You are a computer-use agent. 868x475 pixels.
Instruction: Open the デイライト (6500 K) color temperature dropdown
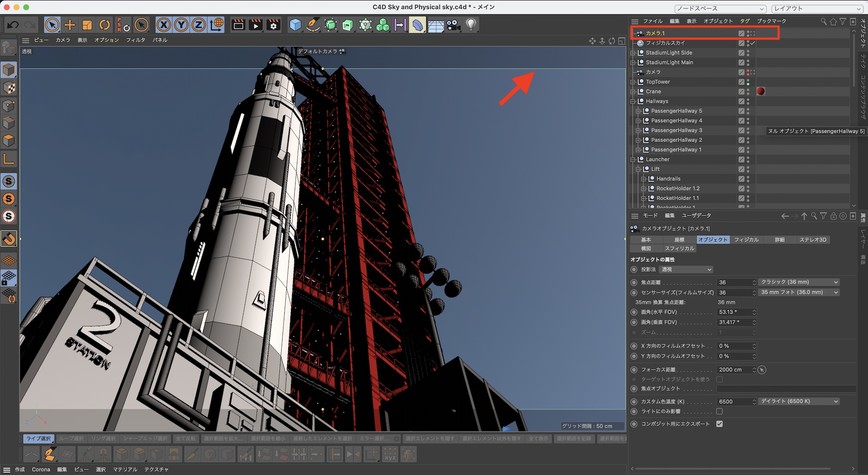[799, 401]
